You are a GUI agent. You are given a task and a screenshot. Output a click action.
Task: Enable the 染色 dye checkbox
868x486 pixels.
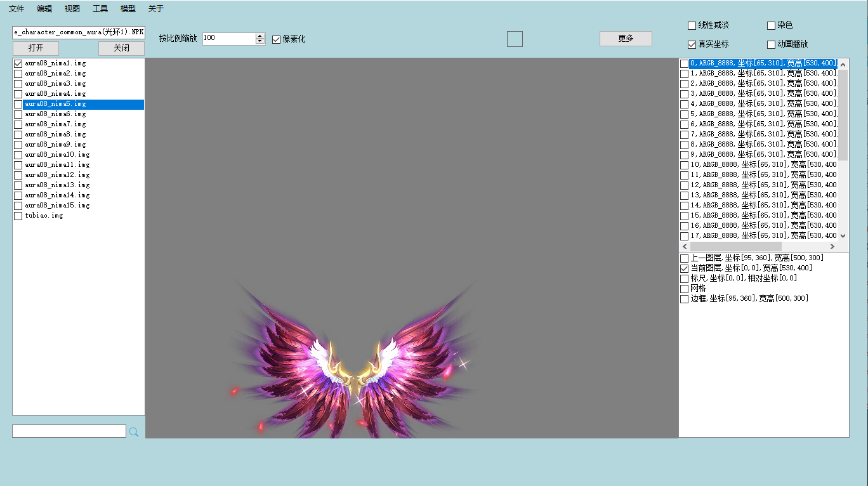[x=771, y=25]
